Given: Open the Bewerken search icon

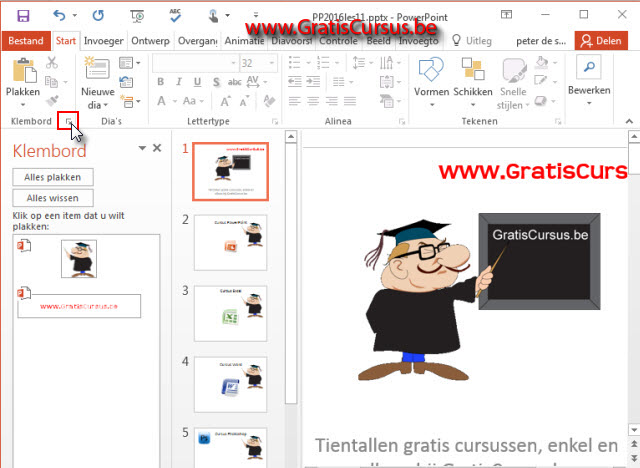Looking at the screenshot, I should (589, 67).
